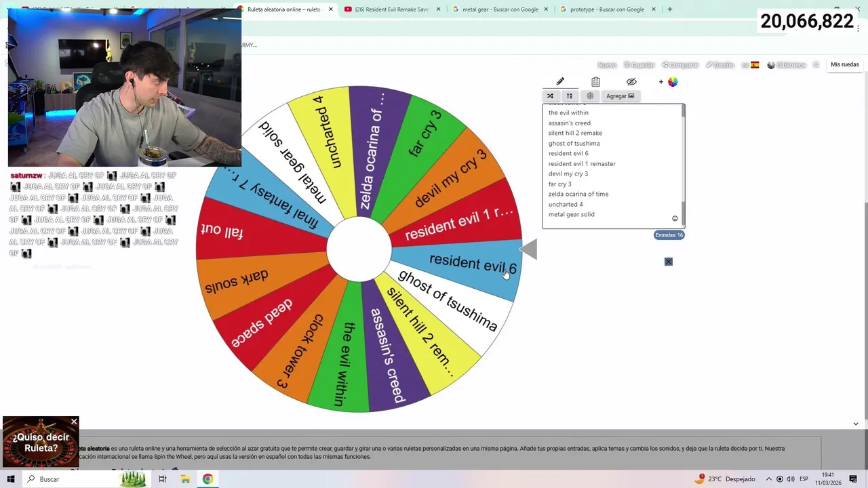Open volume control in system tray

pos(790,479)
